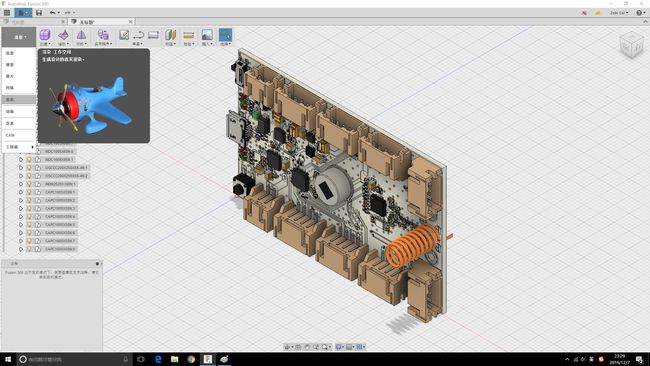Toggle light bulb of USCC row ending 46:1

[x=29, y=167]
